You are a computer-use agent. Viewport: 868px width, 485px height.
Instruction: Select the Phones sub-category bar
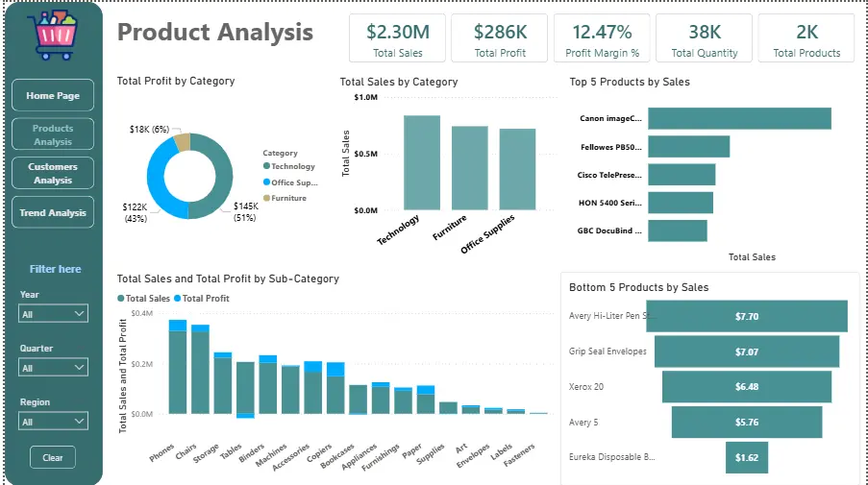(x=178, y=367)
